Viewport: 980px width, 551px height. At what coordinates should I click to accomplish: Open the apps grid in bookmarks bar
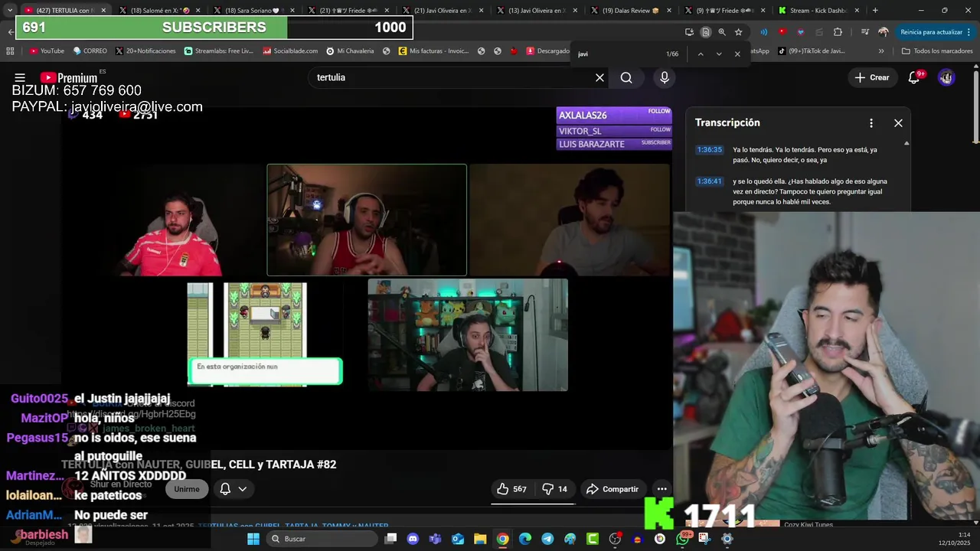click(x=10, y=51)
